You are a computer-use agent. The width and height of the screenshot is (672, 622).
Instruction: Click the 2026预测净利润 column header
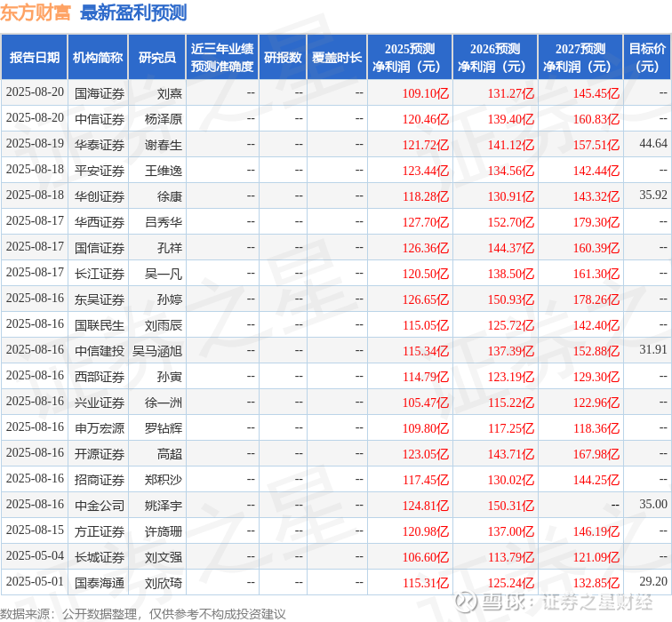click(495, 58)
